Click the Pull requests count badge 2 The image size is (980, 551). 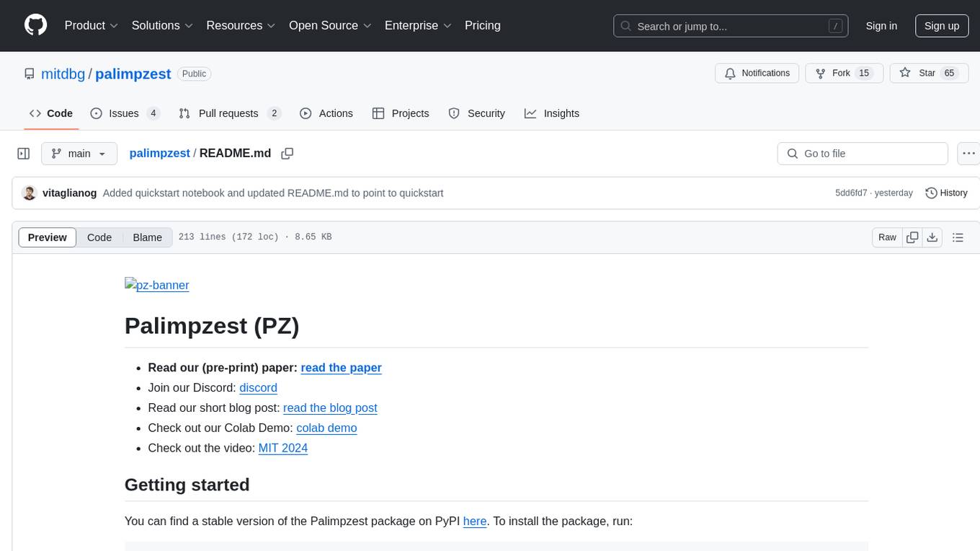coord(274,113)
